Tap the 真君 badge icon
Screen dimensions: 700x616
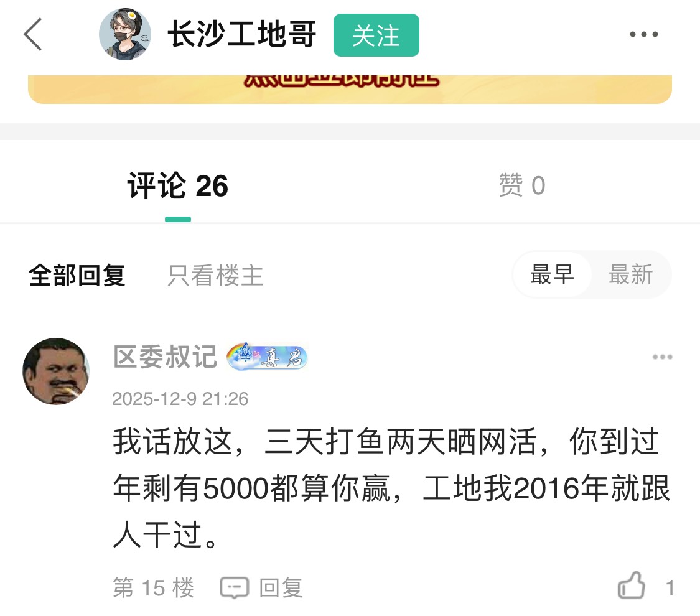267,357
